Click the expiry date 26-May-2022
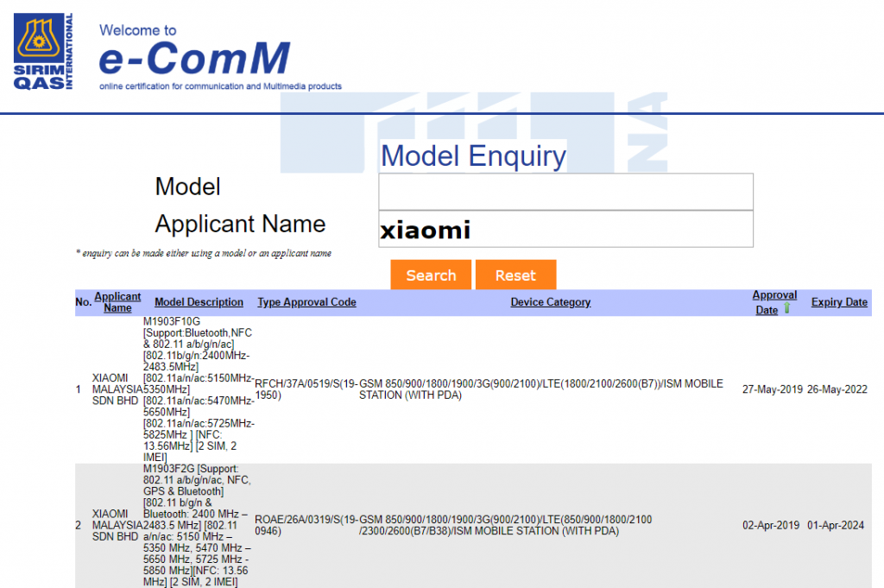This screenshot has width=884, height=588. (x=837, y=389)
